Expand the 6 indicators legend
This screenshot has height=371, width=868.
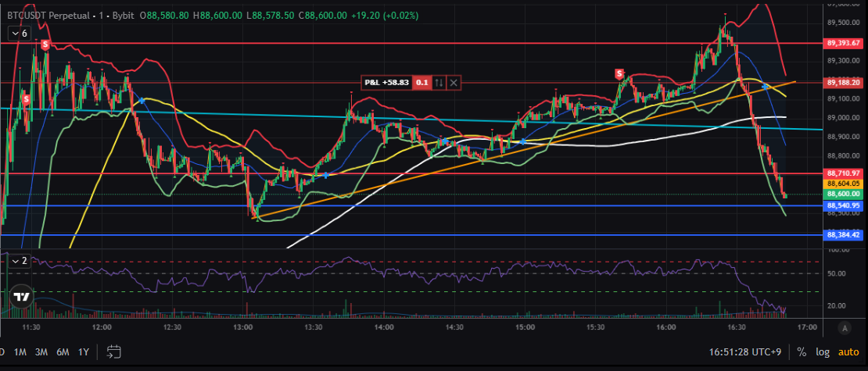(x=19, y=34)
